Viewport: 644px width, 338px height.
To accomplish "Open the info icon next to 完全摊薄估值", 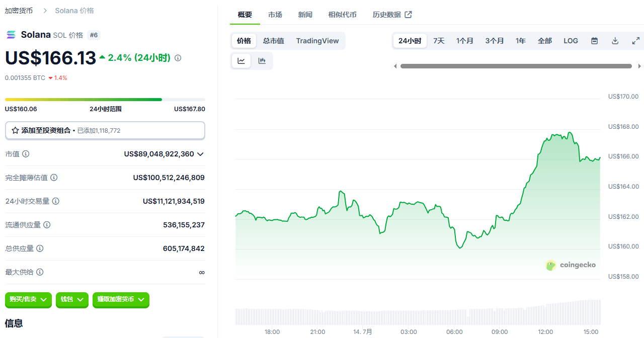I will click(54, 178).
